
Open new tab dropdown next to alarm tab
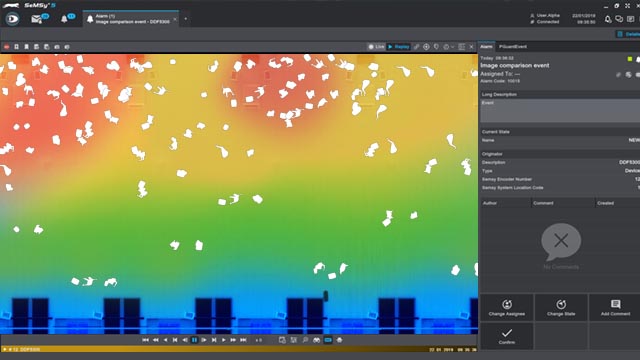186,19
